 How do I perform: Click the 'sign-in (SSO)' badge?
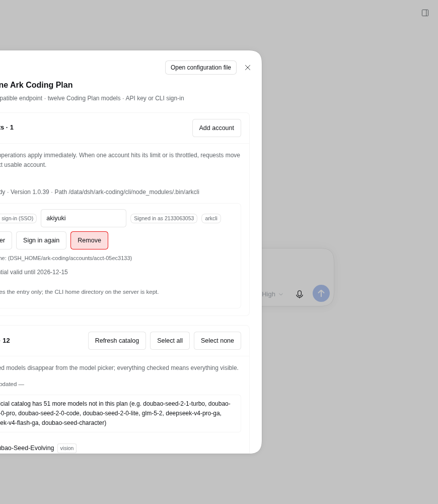click(17, 219)
